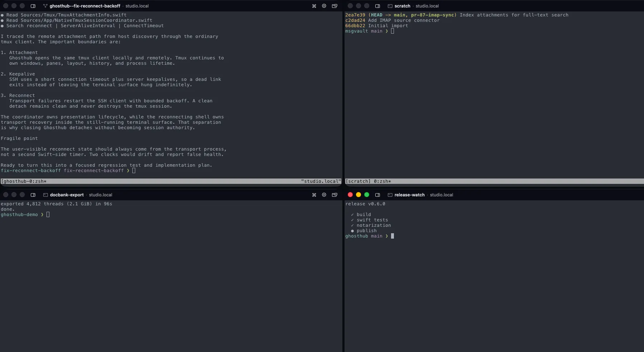Toggle sidebar in scratch window

click(x=377, y=6)
